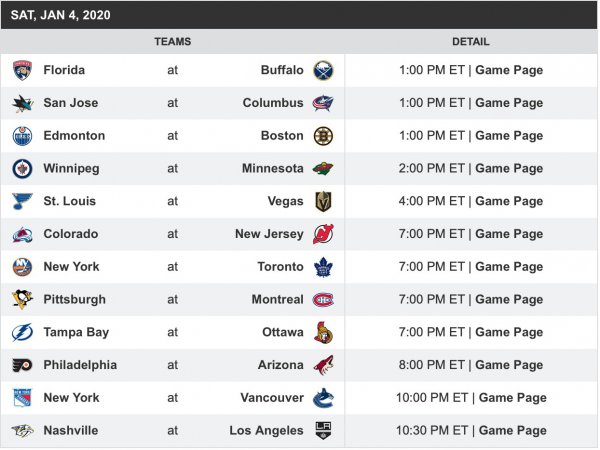
Task: Click the Los Angeles Kings logo
Action: [323, 430]
